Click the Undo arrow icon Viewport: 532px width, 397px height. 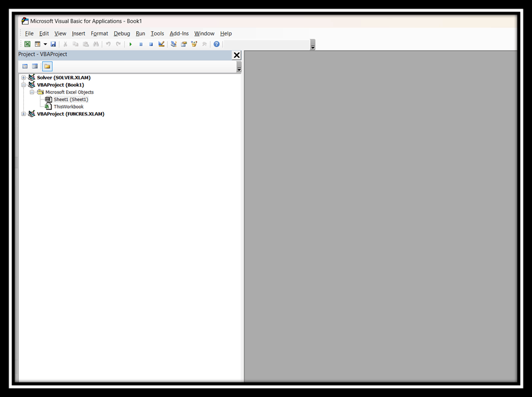click(x=108, y=44)
